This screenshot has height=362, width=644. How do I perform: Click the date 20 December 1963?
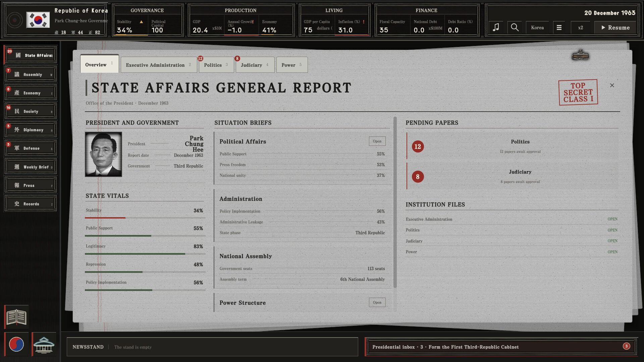[x=610, y=13]
